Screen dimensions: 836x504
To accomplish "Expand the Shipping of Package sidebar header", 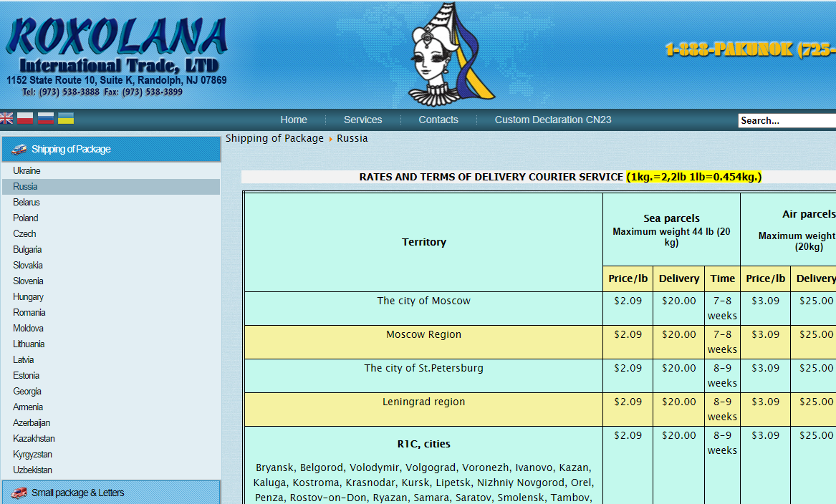I will point(112,149).
